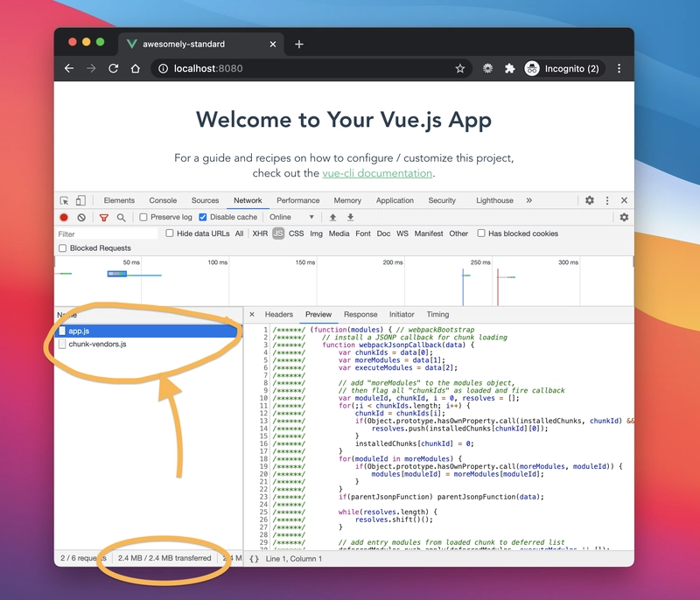Follow the vue-cli documentation link

click(377, 173)
